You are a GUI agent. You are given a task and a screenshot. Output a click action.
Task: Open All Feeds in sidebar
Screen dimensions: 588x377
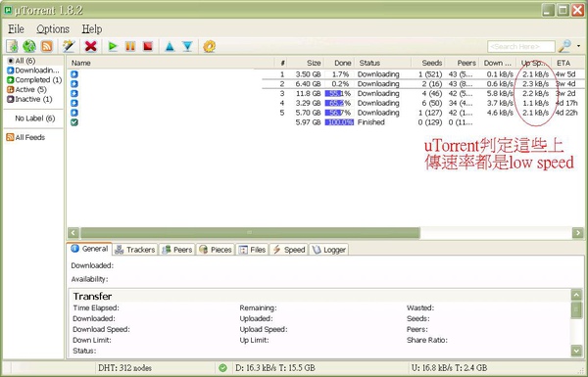click(25, 137)
